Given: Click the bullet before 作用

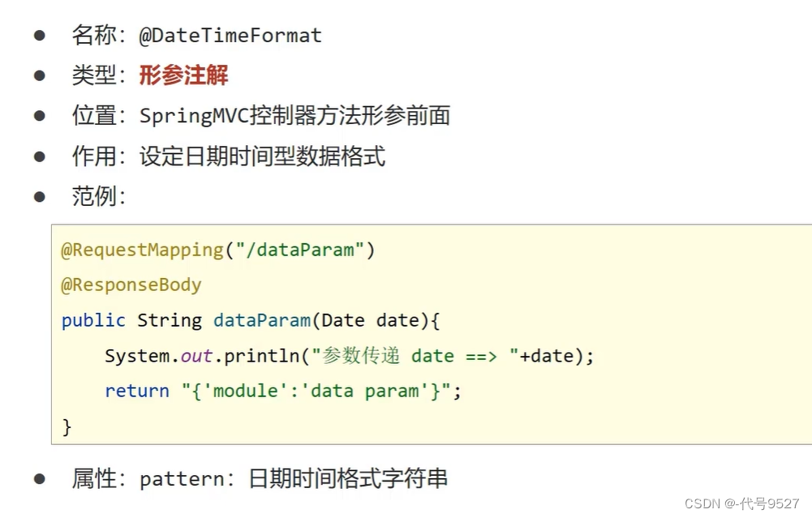Looking at the screenshot, I should pos(40,156).
